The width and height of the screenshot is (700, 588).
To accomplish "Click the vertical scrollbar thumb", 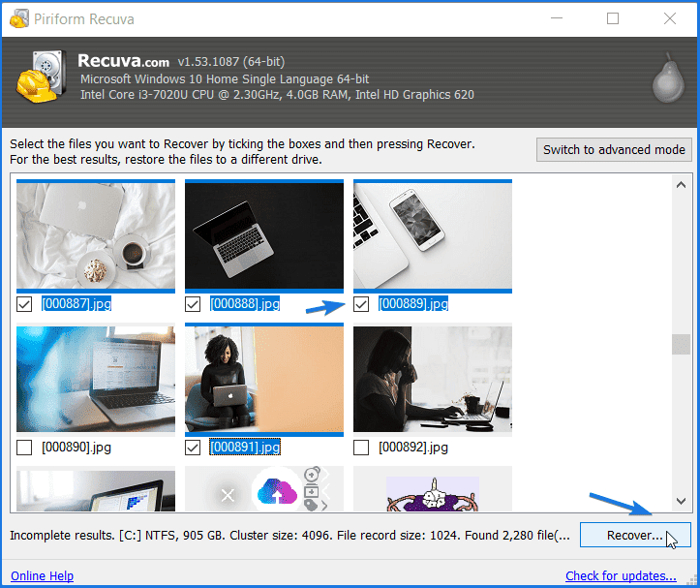I will click(x=681, y=345).
